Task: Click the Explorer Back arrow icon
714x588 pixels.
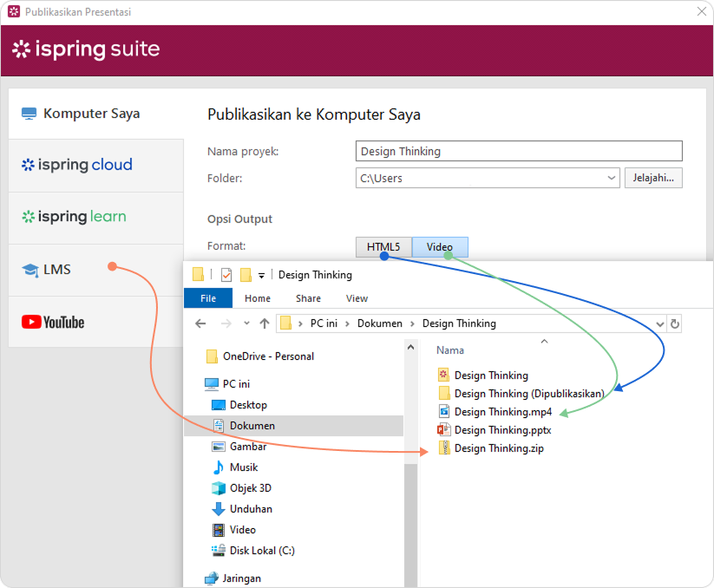Action: click(200, 323)
